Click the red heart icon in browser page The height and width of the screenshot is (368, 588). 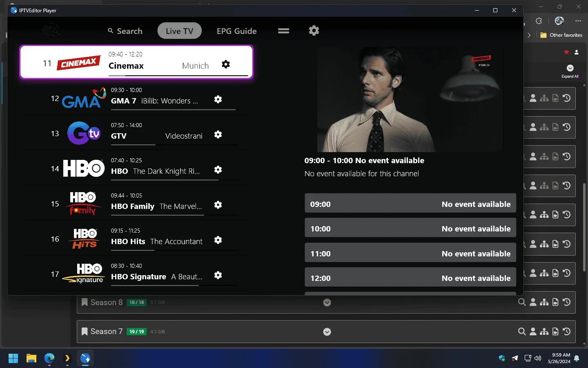(566, 52)
